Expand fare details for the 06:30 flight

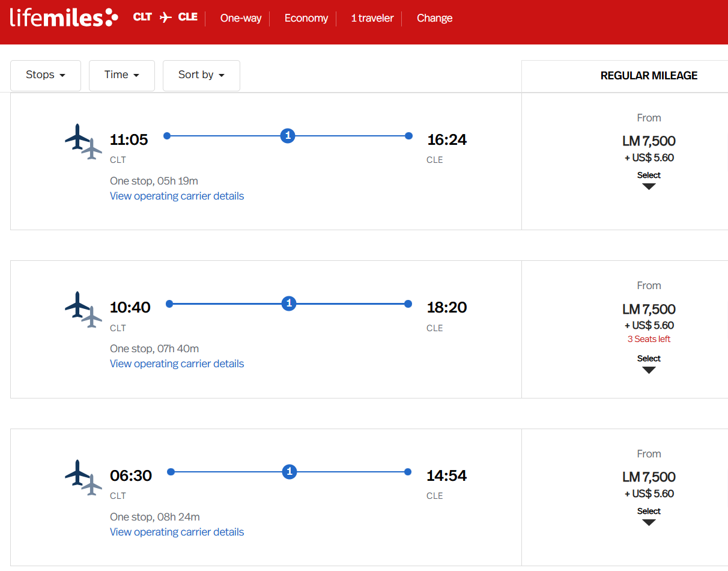coord(649,516)
